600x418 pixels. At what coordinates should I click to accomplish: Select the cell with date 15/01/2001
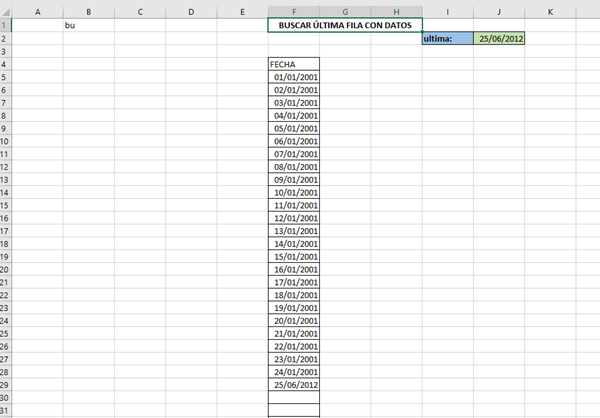pos(294,256)
